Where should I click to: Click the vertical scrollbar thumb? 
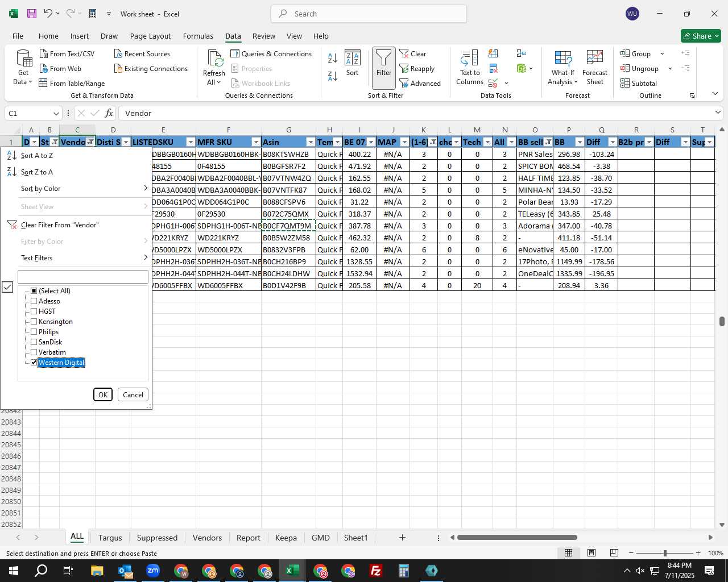722,321
